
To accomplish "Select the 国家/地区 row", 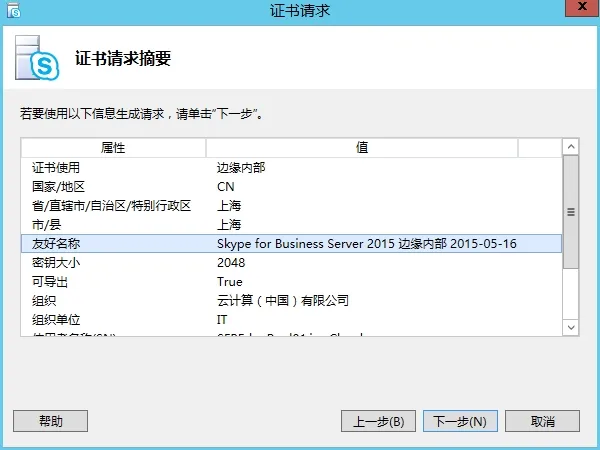I will coord(292,186).
